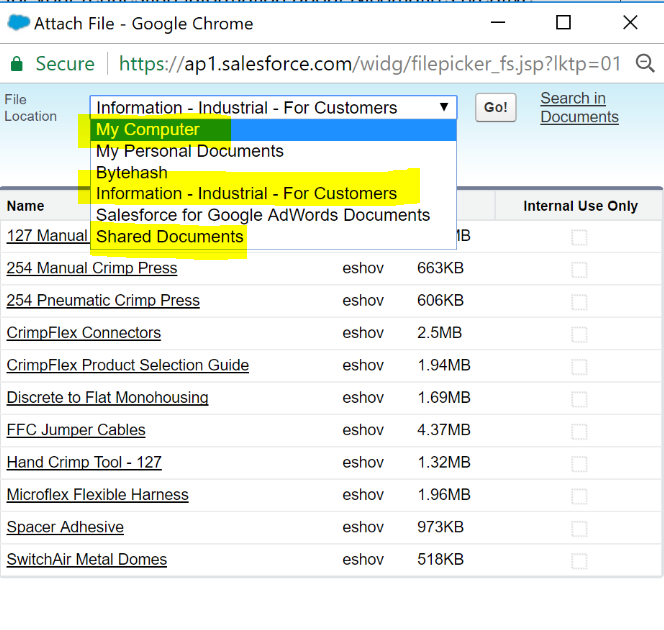Click the Salesforce cloud icon in title bar
Image resolution: width=664 pixels, height=630 pixels.
click(x=19, y=23)
